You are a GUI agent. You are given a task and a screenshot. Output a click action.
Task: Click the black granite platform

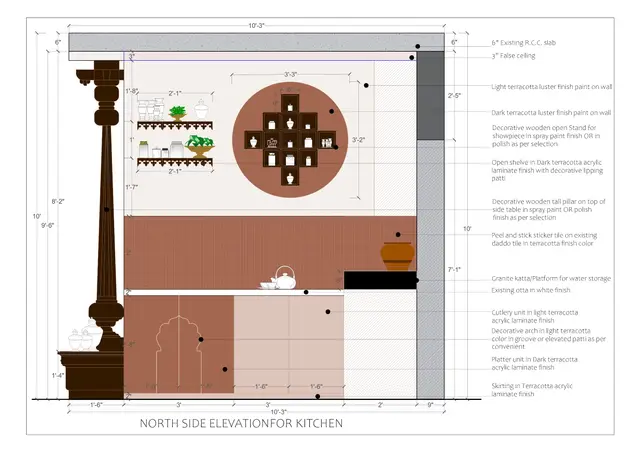(380, 280)
